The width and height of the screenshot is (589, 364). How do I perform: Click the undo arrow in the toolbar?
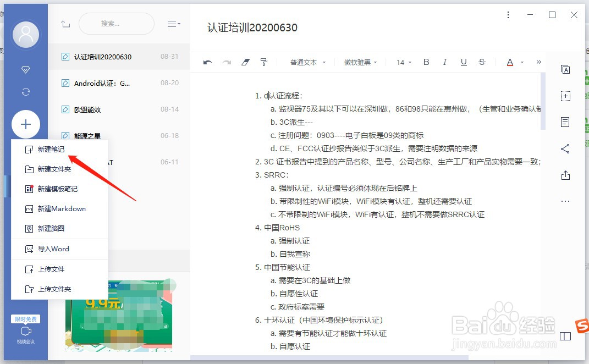[208, 62]
